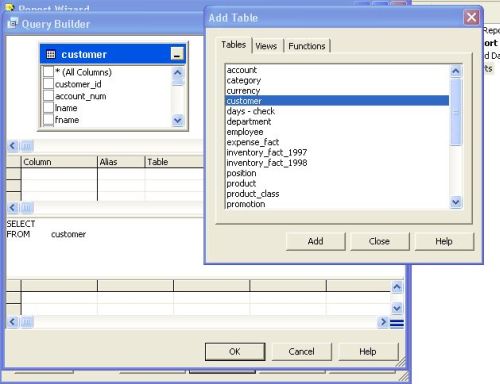Click right arrow of results horizontal scrollbar
Screen dimensions: 500x384
(383, 322)
